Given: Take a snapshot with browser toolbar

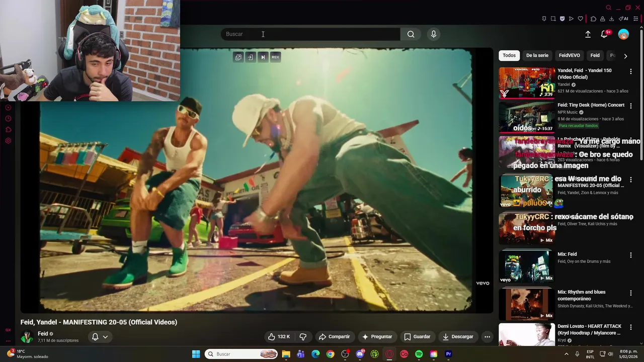Looking at the screenshot, I should (x=553, y=19).
